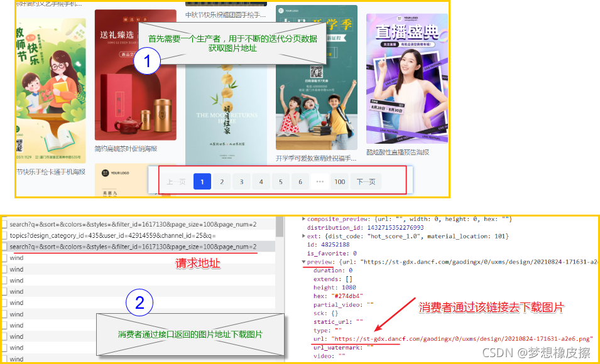
Task: Click the pagination ellipsis button
Action: tap(320, 181)
